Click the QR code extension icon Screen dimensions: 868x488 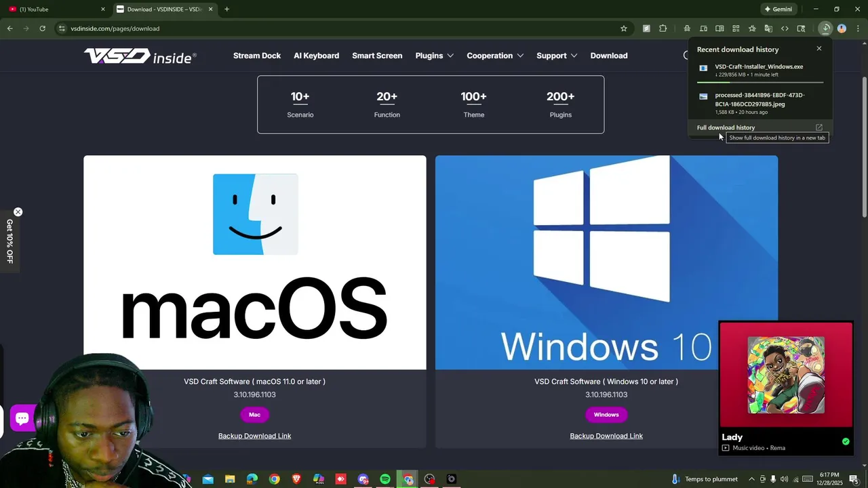coord(736,28)
